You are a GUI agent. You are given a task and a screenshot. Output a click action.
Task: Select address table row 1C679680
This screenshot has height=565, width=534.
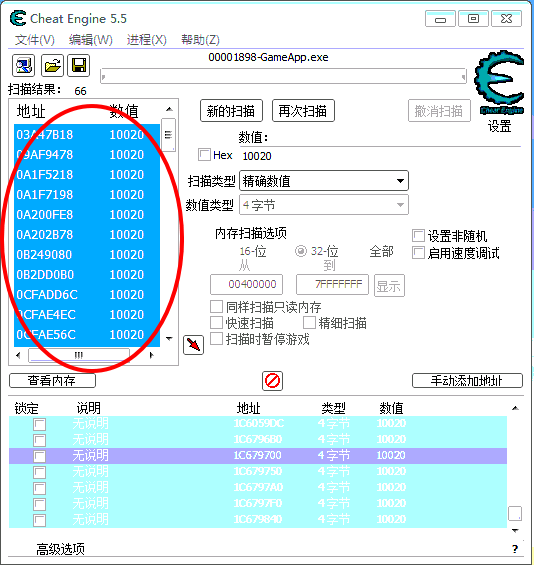pos(258,440)
